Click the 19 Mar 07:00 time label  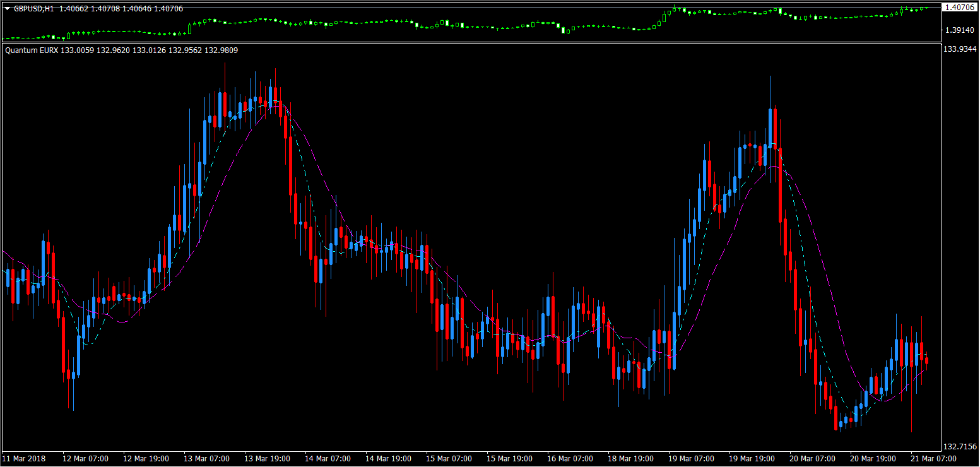(x=691, y=459)
